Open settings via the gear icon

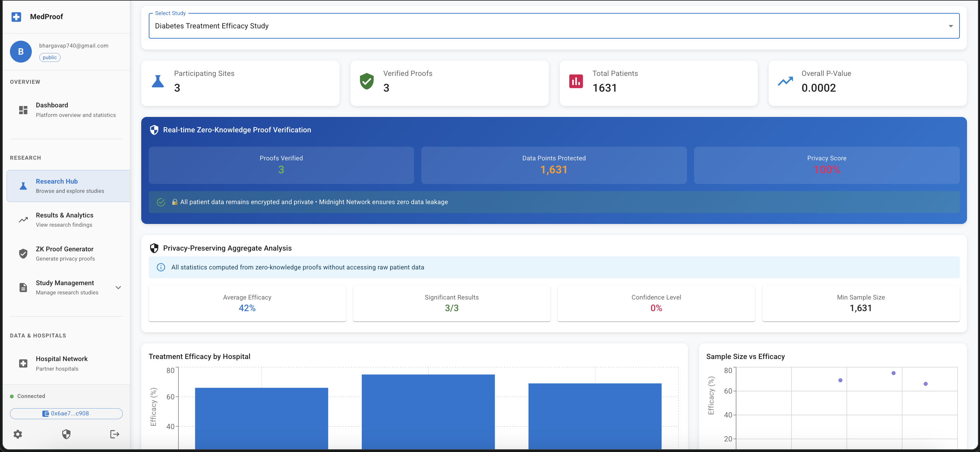tap(18, 434)
